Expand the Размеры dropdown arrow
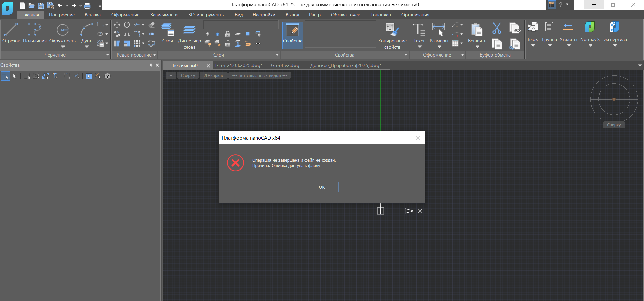The width and height of the screenshot is (644, 301). point(439,47)
